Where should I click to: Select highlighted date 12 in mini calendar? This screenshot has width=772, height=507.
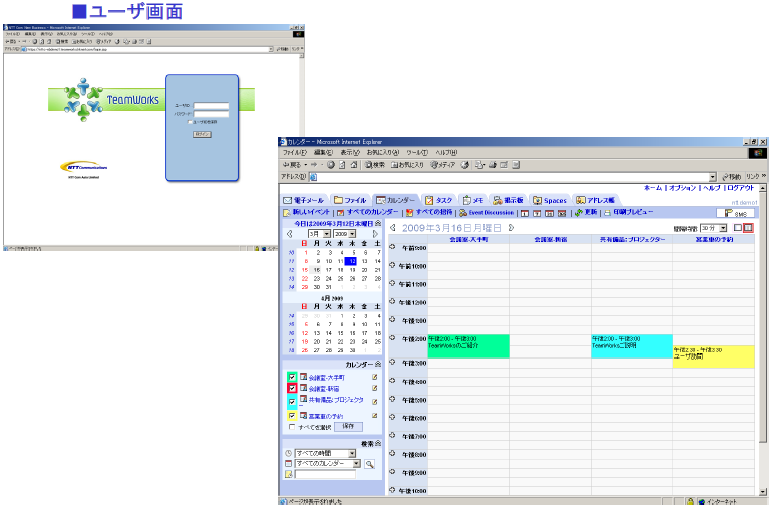coord(352,261)
